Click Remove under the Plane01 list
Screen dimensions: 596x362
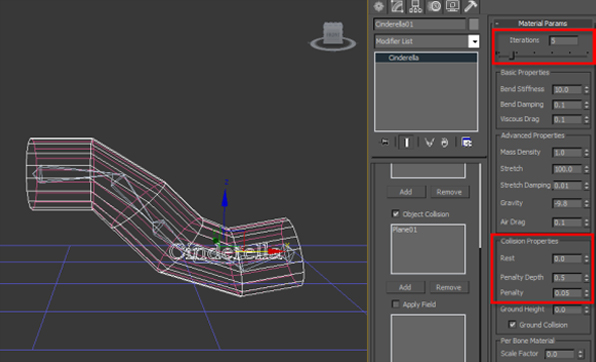pyautogui.click(x=449, y=287)
